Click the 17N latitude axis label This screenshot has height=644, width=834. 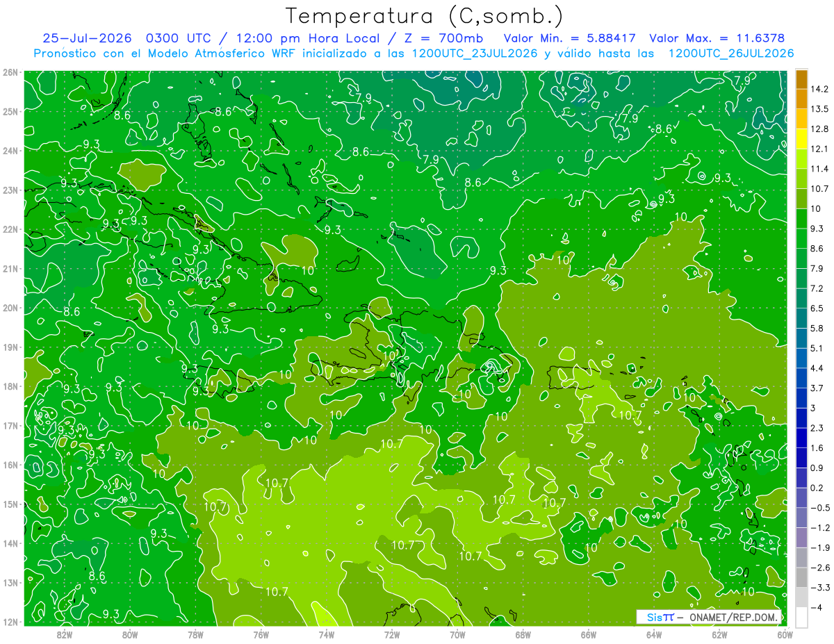click(x=10, y=426)
